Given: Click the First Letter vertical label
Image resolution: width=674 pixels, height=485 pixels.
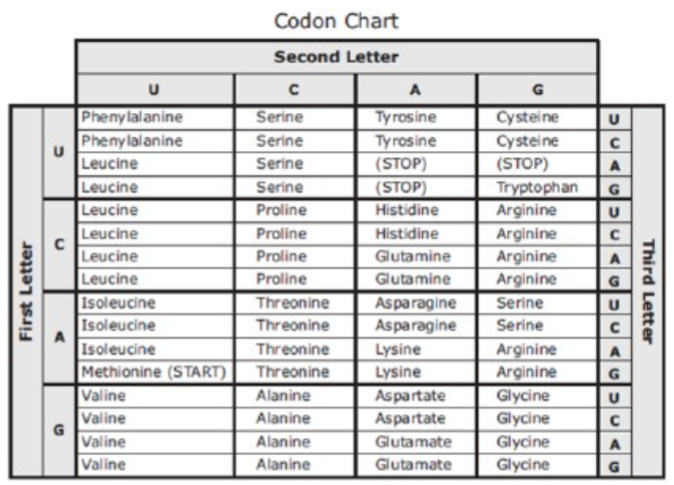Looking at the screenshot, I should pyautogui.click(x=27, y=292).
